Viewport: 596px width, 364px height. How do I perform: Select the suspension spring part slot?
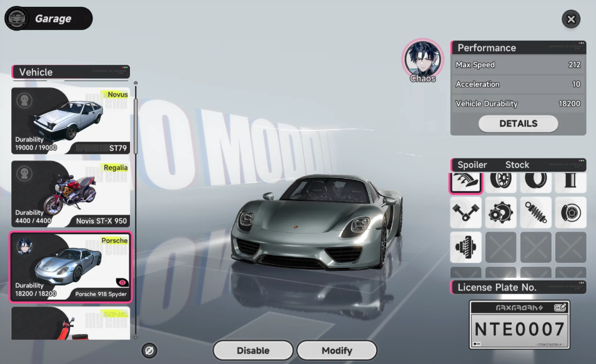pos(535,212)
